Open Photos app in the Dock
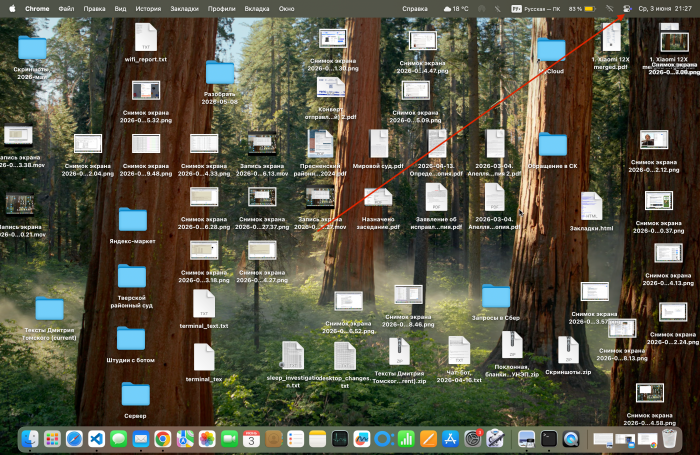 207,439
